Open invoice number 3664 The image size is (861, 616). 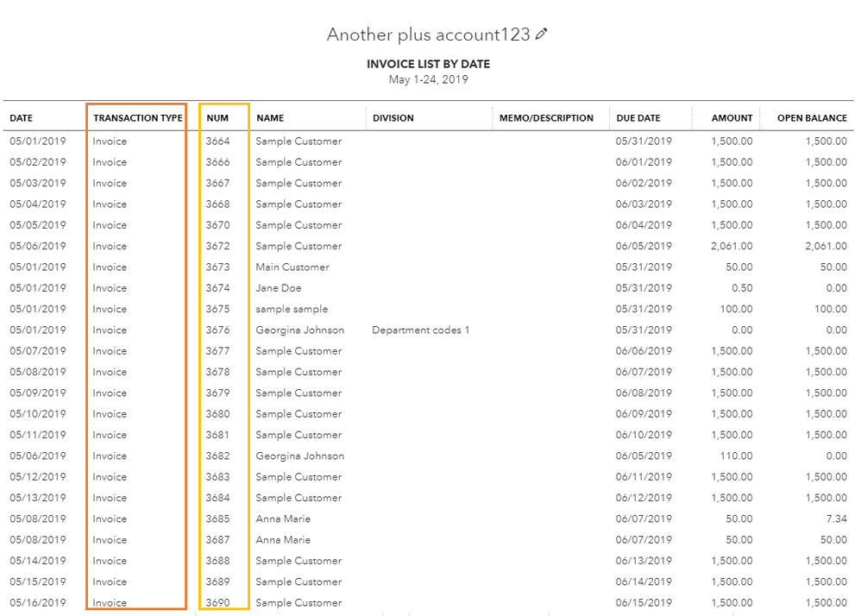tap(217, 141)
